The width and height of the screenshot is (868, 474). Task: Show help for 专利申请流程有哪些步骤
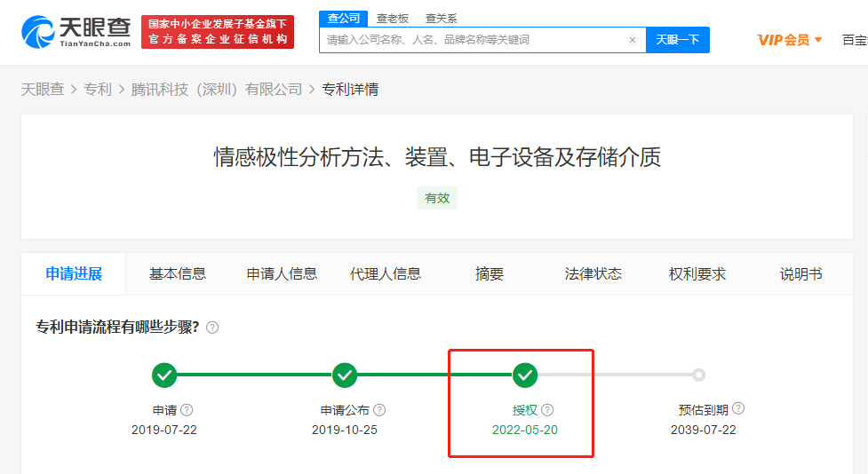pyautogui.click(x=212, y=328)
